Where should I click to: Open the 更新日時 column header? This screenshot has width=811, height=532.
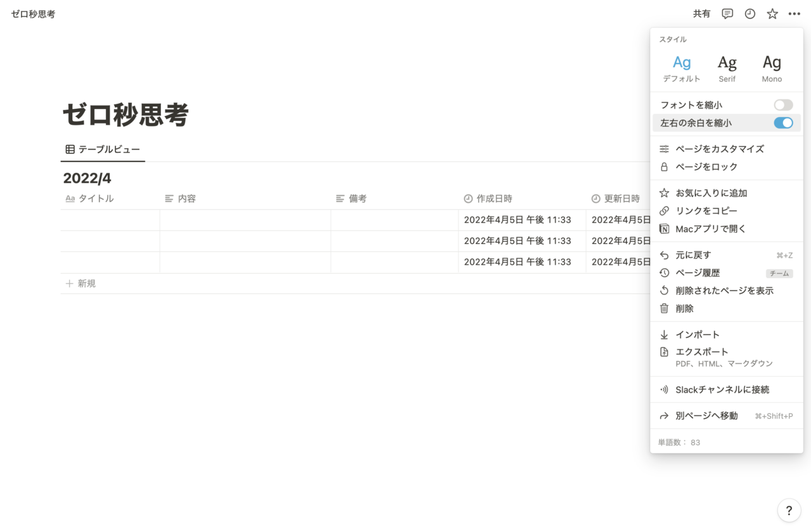[x=618, y=198]
